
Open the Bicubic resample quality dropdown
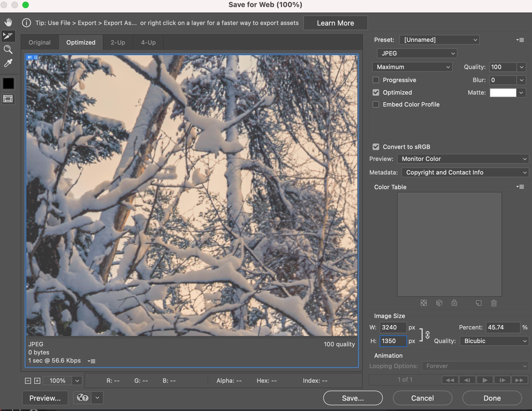click(x=494, y=341)
